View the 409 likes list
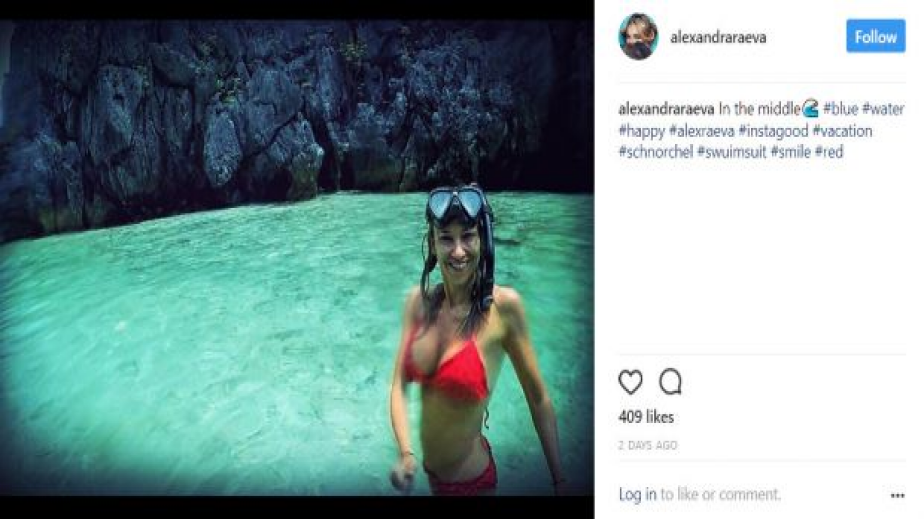This screenshot has height=519, width=924. coord(646,417)
